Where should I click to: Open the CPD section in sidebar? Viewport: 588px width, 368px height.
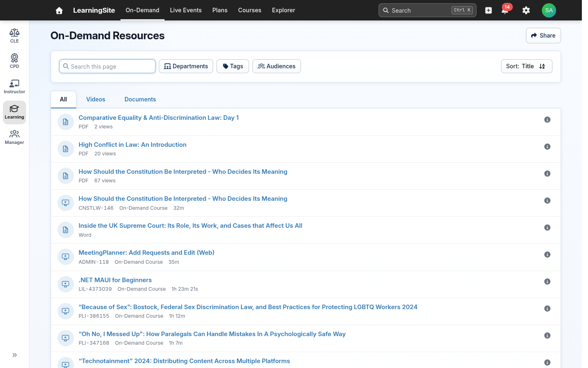[x=14, y=61]
